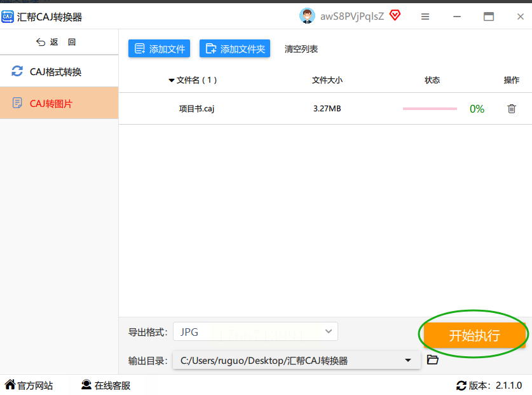Click the 3.27MB file size cell
Screen dimensions: 532x395
coord(327,109)
